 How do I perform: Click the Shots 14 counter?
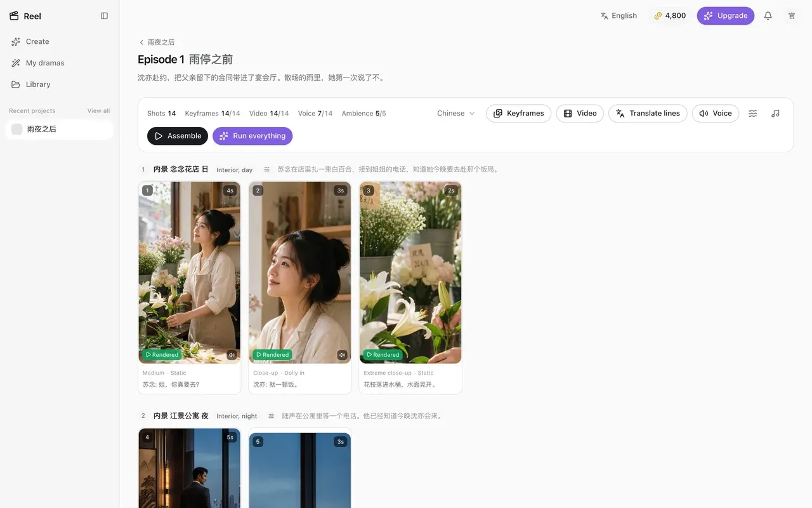[x=161, y=114]
